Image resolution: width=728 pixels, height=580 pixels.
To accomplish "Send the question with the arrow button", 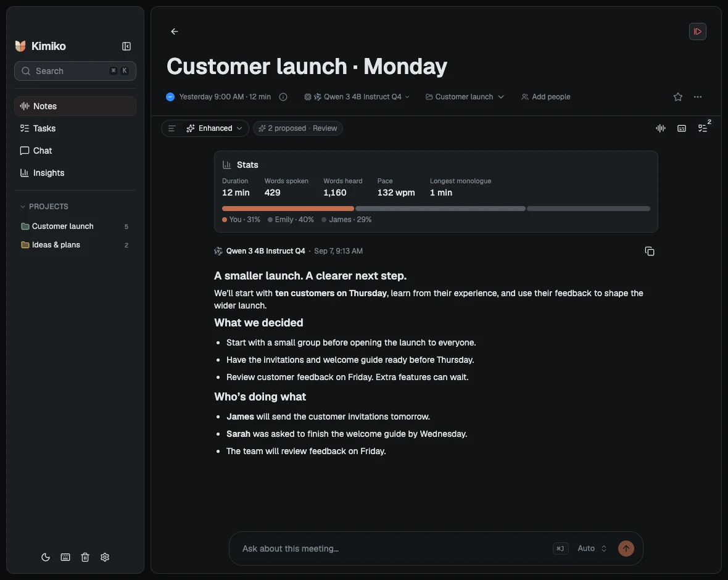I will pos(626,549).
